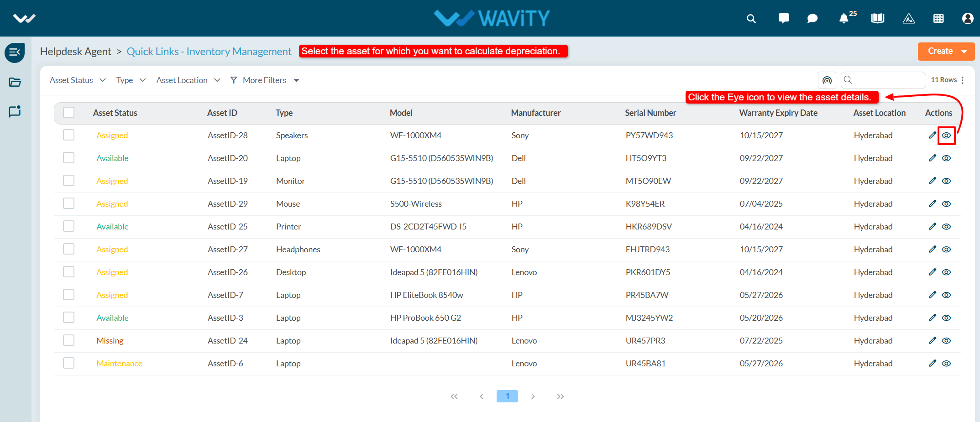Viewport: 980px width, 422px height.
Task: Open the More Filters dropdown
Action: coord(265,80)
